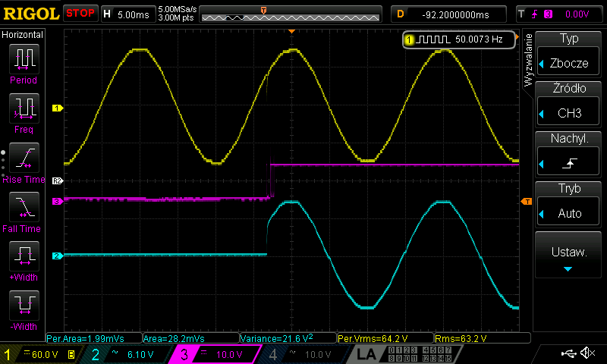Click the Nachyl. slope edge button
The width and height of the screenshot is (607, 364).
[x=569, y=152]
